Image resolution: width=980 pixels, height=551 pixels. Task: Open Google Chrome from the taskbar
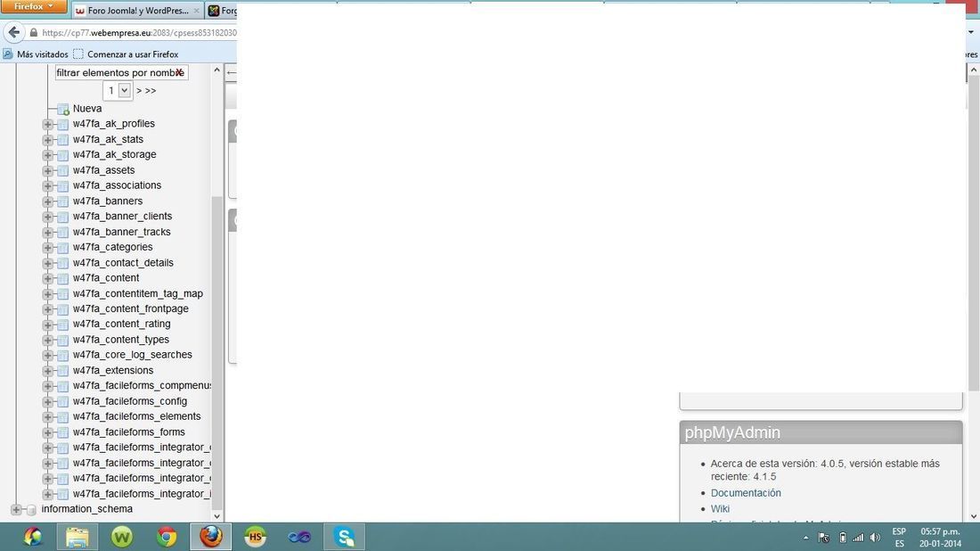tap(167, 537)
